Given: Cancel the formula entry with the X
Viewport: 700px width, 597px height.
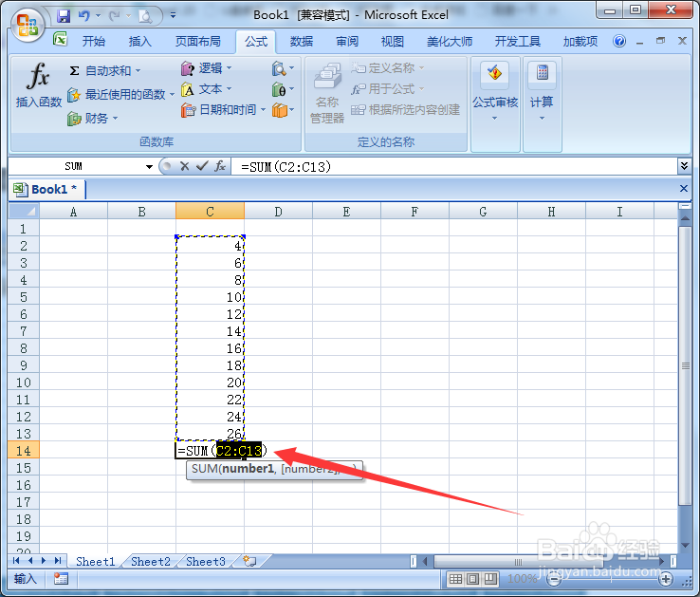Looking at the screenshot, I should pos(184,167).
